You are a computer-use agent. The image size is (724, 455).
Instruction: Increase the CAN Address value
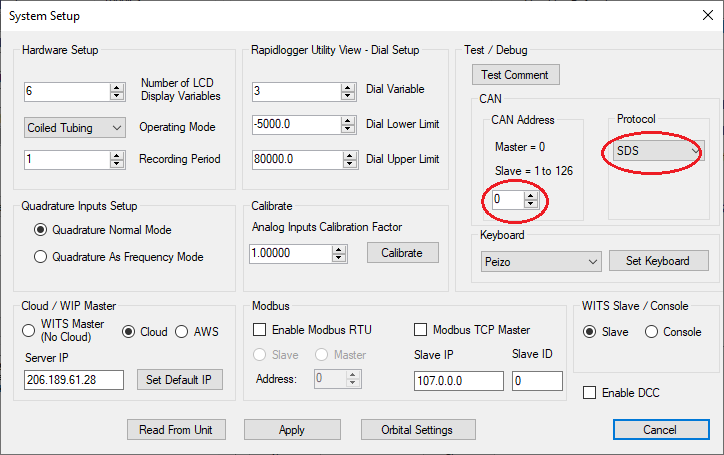[531, 196]
